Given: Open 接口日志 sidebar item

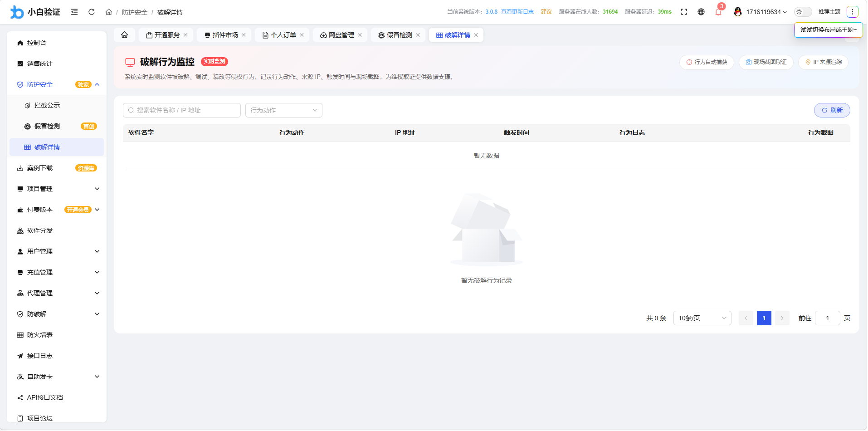Looking at the screenshot, I should 57,356.
